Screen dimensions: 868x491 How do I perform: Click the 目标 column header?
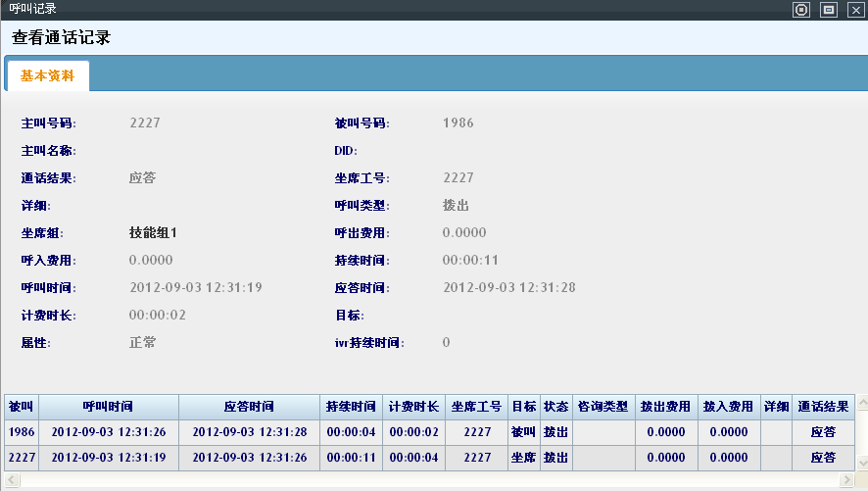[x=523, y=407]
